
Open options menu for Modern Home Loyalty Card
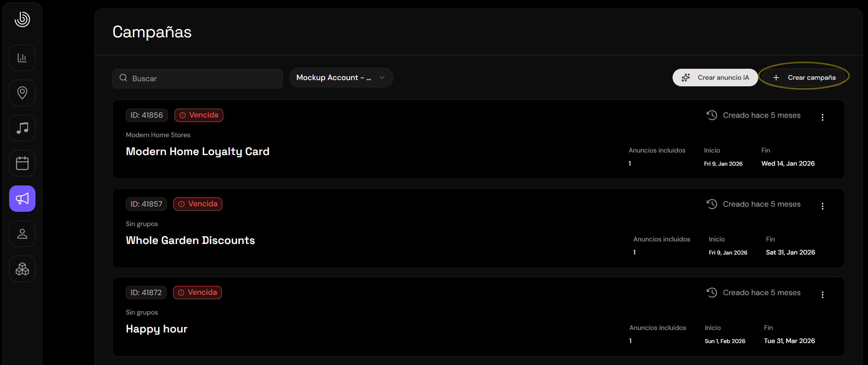click(822, 117)
